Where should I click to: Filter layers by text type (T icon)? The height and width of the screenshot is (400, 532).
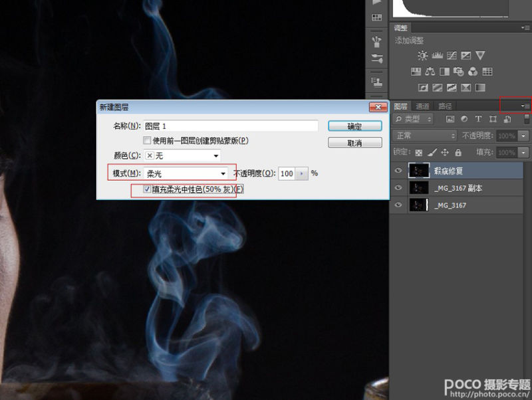click(x=477, y=119)
